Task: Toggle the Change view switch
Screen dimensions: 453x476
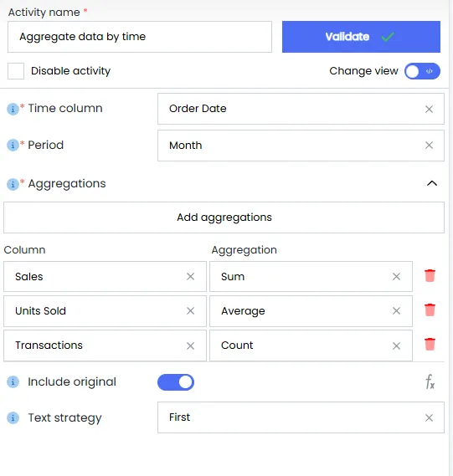Action: pyautogui.click(x=422, y=71)
